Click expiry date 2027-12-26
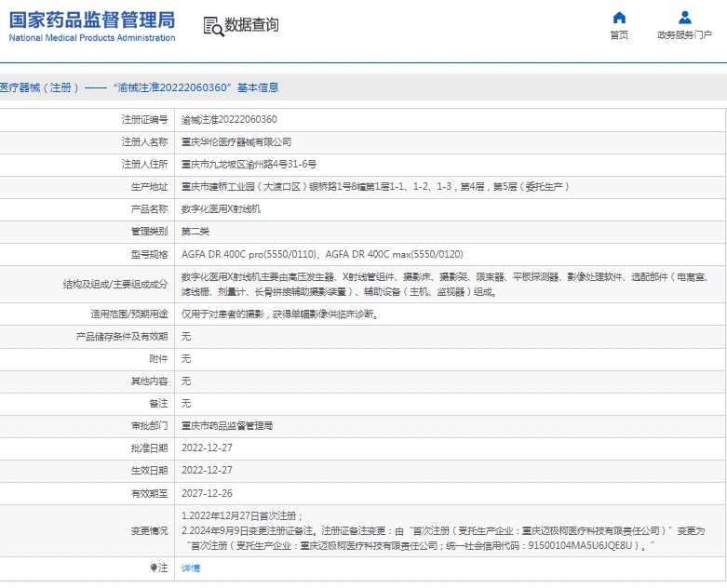Viewport: 727px width, 588px height. pos(207,493)
